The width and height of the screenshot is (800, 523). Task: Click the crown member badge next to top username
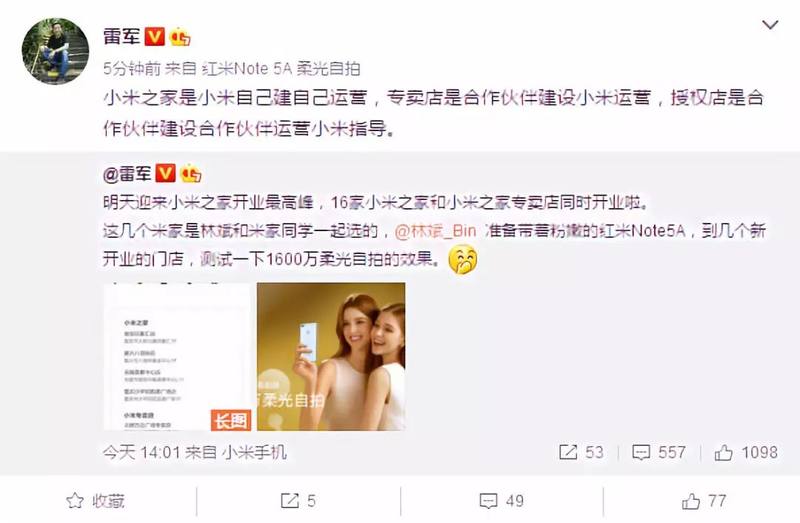point(180,37)
